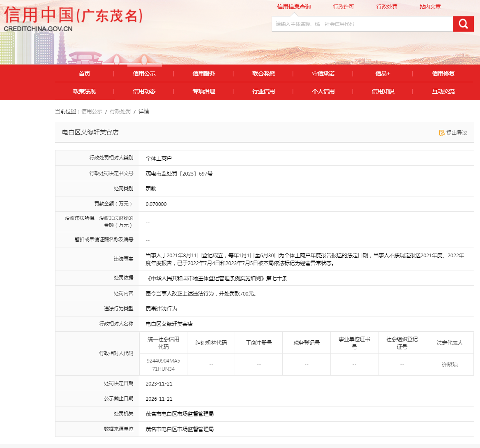
Task: Switch to 行政处罚 search tab
Action: pyautogui.click(x=387, y=7)
